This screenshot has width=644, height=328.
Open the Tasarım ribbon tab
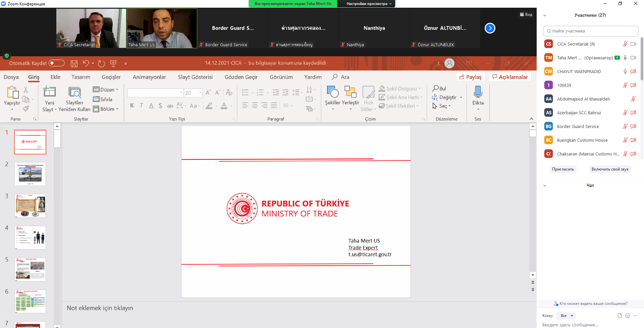(x=80, y=77)
